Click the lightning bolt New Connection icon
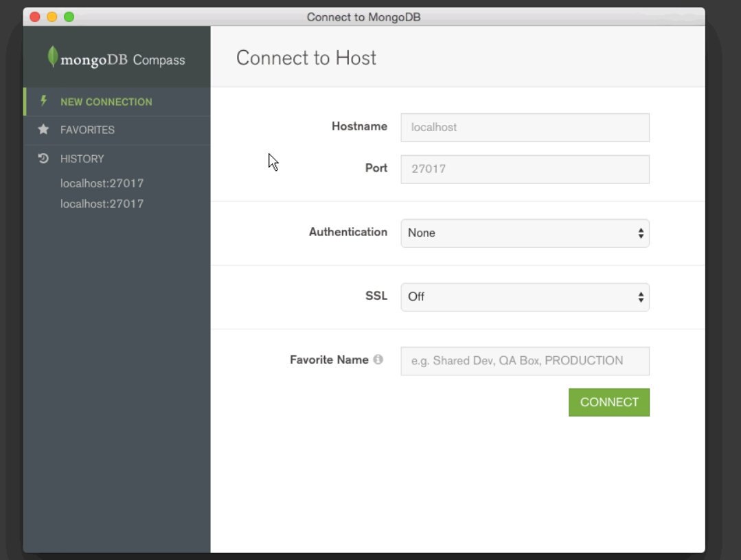This screenshot has width=741, height=560. pos(43,101)
